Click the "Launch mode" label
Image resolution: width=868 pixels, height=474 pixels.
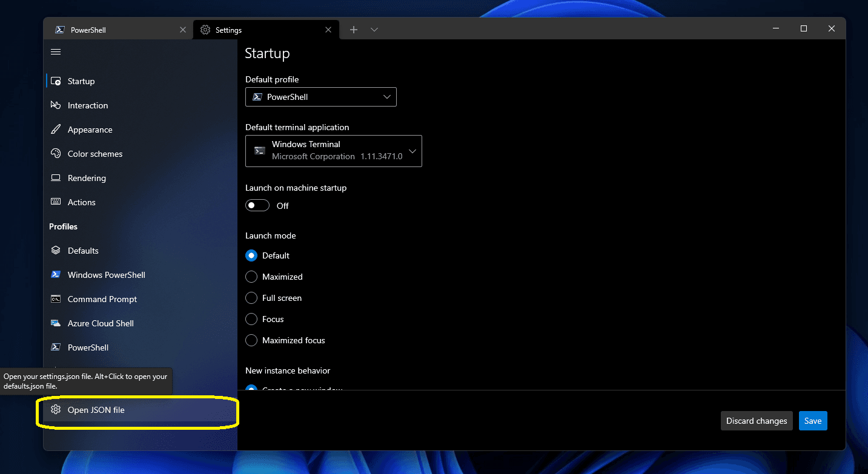271,235
